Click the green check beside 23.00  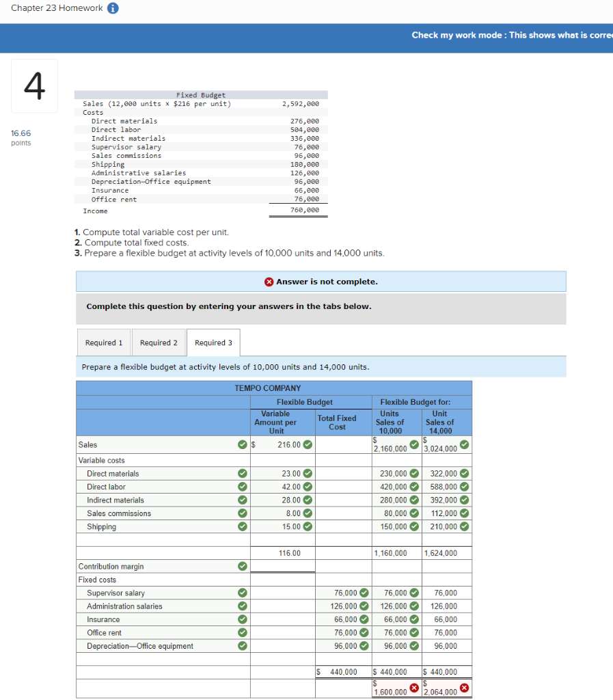[308, 473]
